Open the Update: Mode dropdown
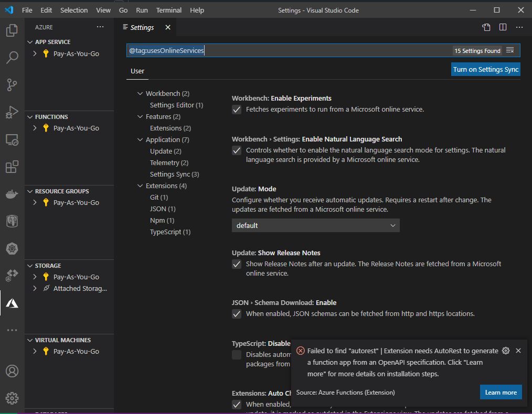Image resolution: width=532 pixels, height=414 pixels. [x=315, y=225]
